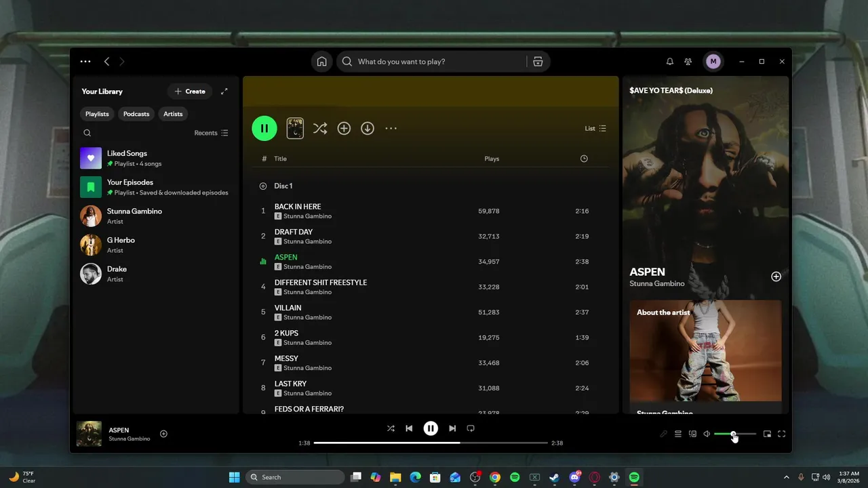Image resolution: width=868 pixels, height=488 pixels.
Task: Seek on the song progress bar
Action: (431, 443)
